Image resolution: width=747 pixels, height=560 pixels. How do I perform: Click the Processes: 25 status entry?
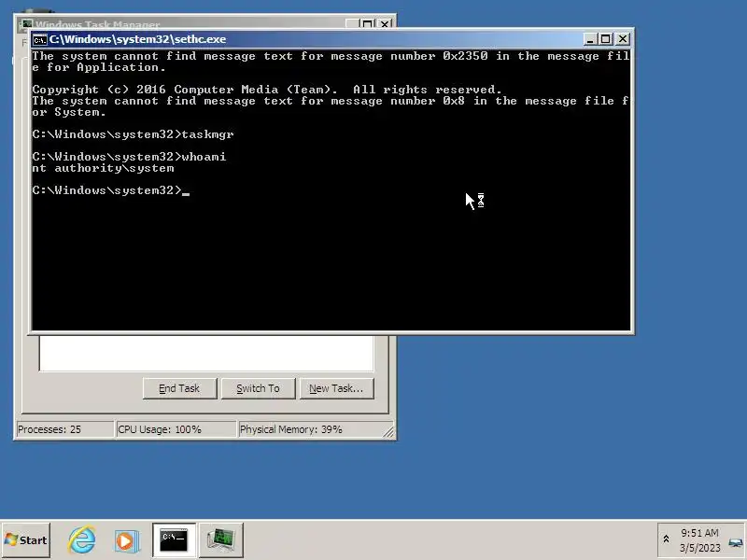pos(64,429)
